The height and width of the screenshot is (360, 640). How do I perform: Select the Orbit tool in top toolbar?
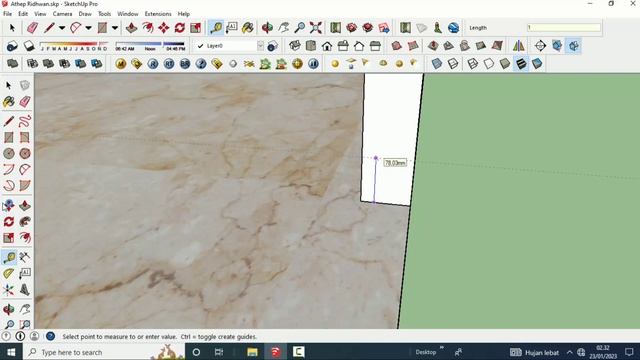coord(267,28)
